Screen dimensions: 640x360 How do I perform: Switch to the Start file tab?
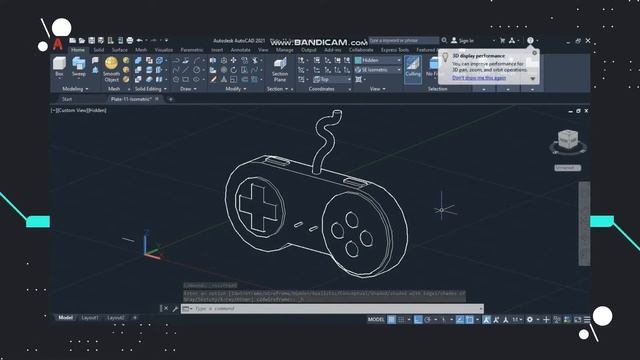click(x=67, y=99)
